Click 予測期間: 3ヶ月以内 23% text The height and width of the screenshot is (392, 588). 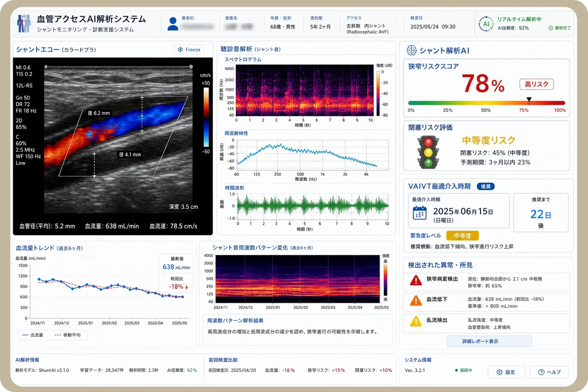pos(495,163)
